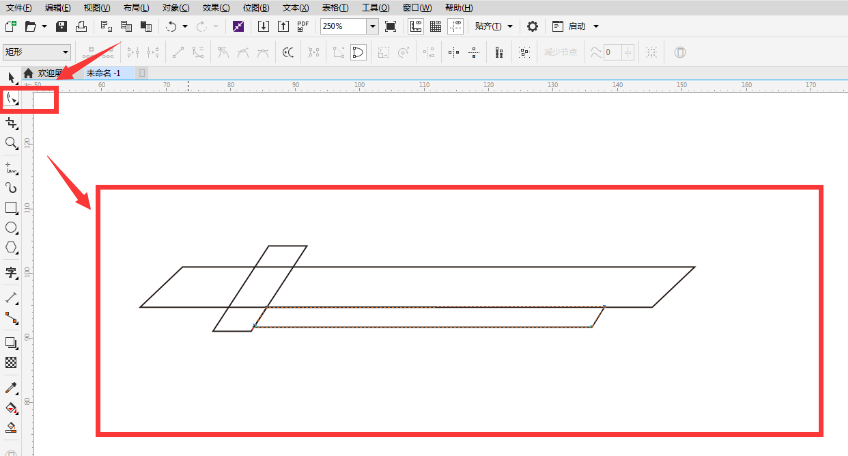Select the Smart Fill tool
Image resolution: width=848 pixels, height=456 pixels.
(11, 428)
